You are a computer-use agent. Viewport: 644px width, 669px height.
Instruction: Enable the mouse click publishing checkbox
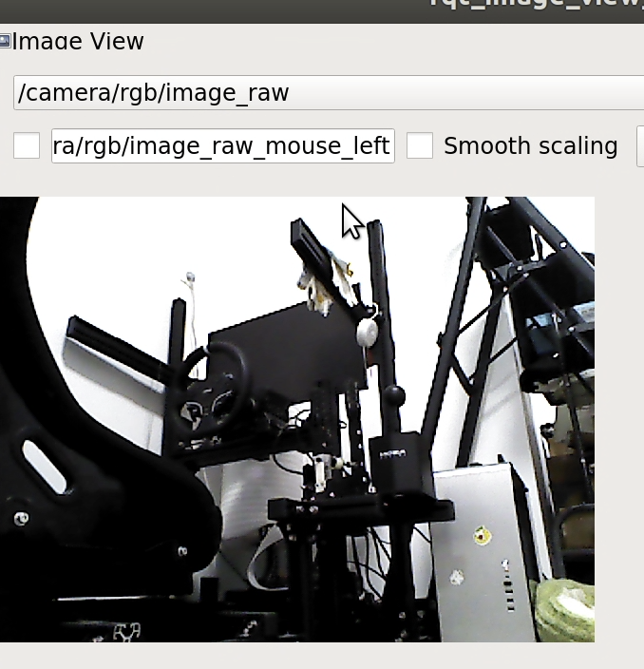27,145
